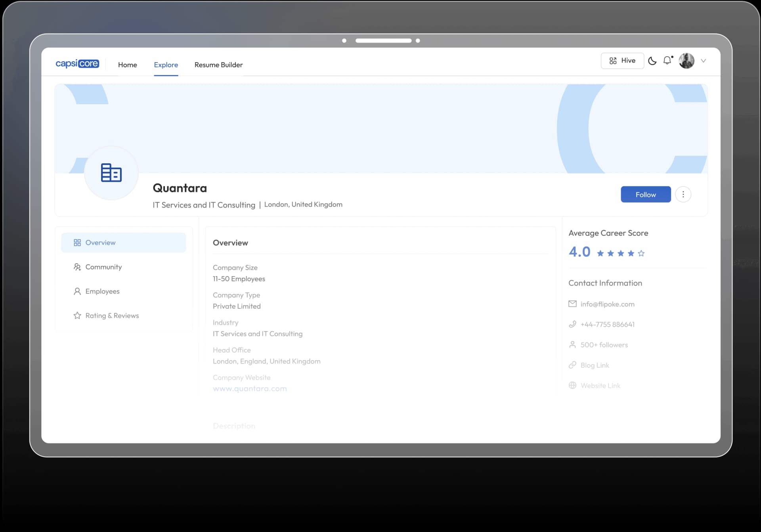Open notifications from the bell icon
The width and height of the screenshot is (761, 532).
pyautogui.click(x=667, y=60)
